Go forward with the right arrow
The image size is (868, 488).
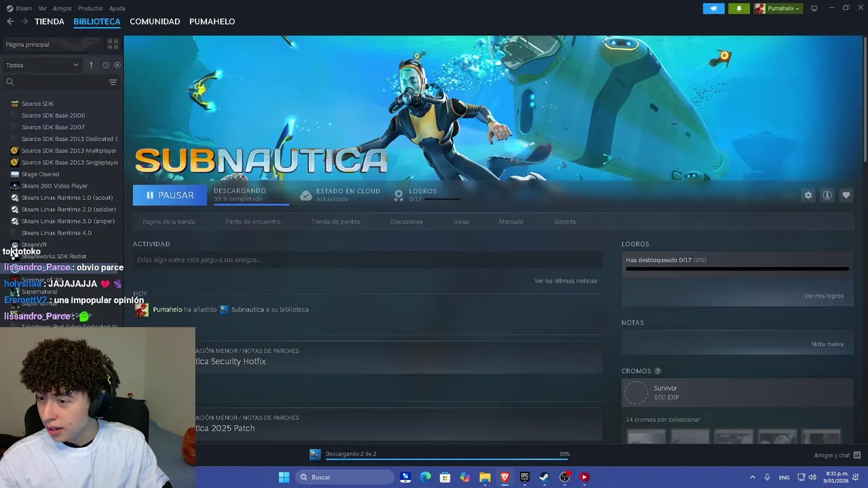24,22
